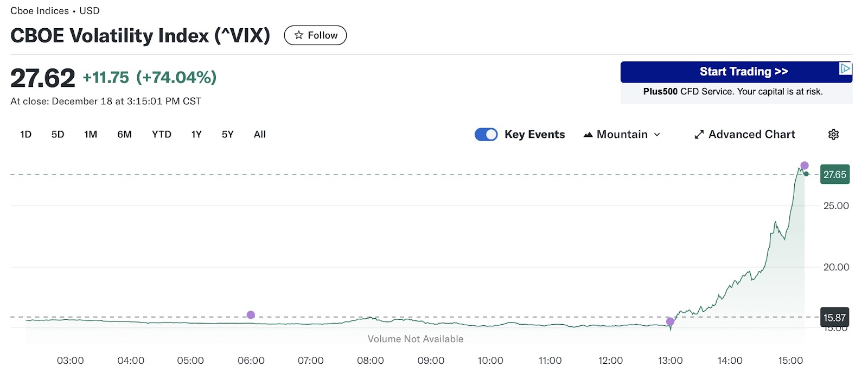Select the 5Y time range
This screenshot has height=385, width=868.
pyautogui.click(x=227, y=135)
